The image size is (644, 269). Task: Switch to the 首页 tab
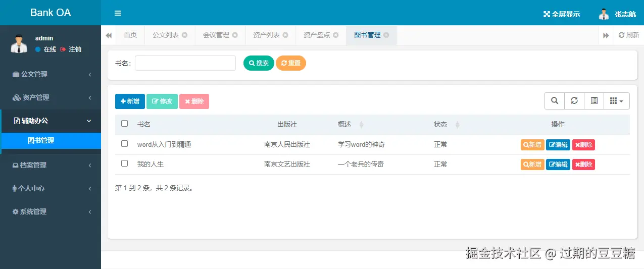(130, 35)
